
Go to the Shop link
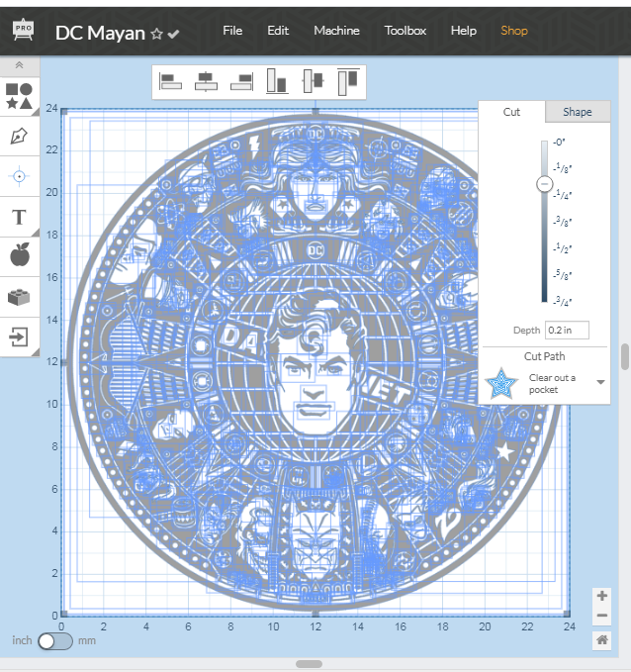514,31
